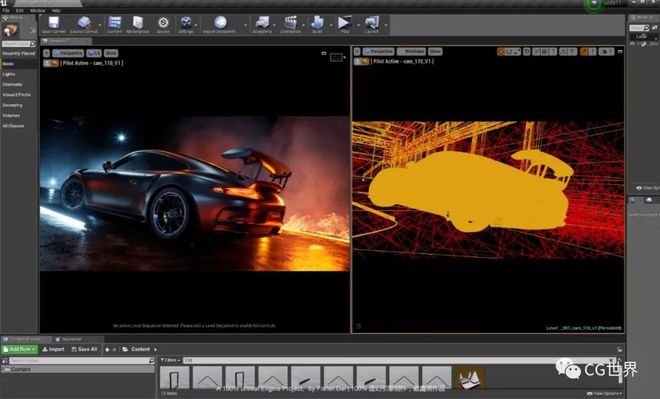Screen dimensions: 660x399
Task: Open left viewport Lit view mode
Action: click(x=94, y=53)
